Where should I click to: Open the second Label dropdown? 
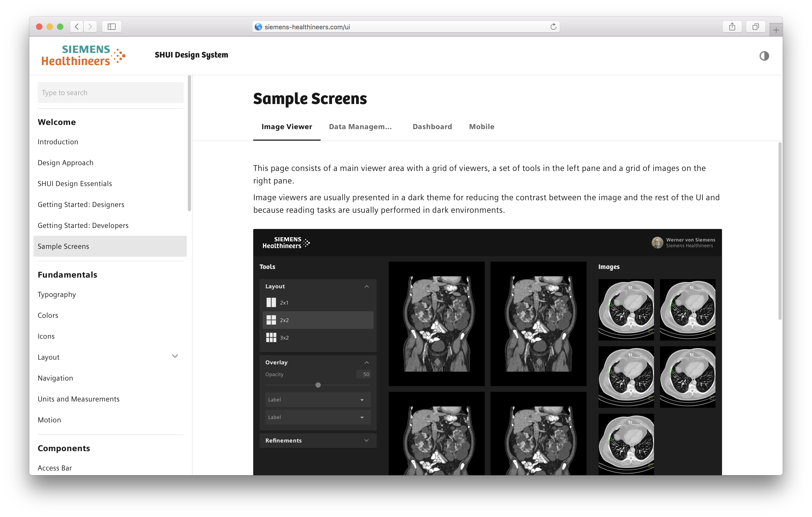coord(317,417)
